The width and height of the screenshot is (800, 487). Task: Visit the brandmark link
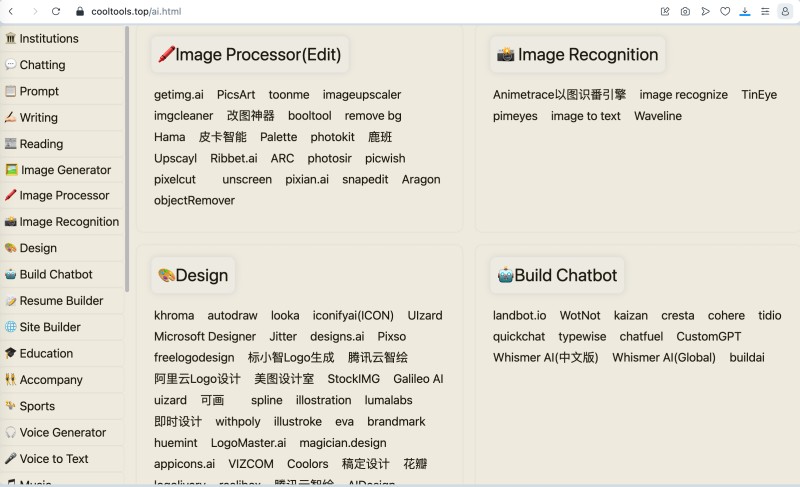pos(396,422)
